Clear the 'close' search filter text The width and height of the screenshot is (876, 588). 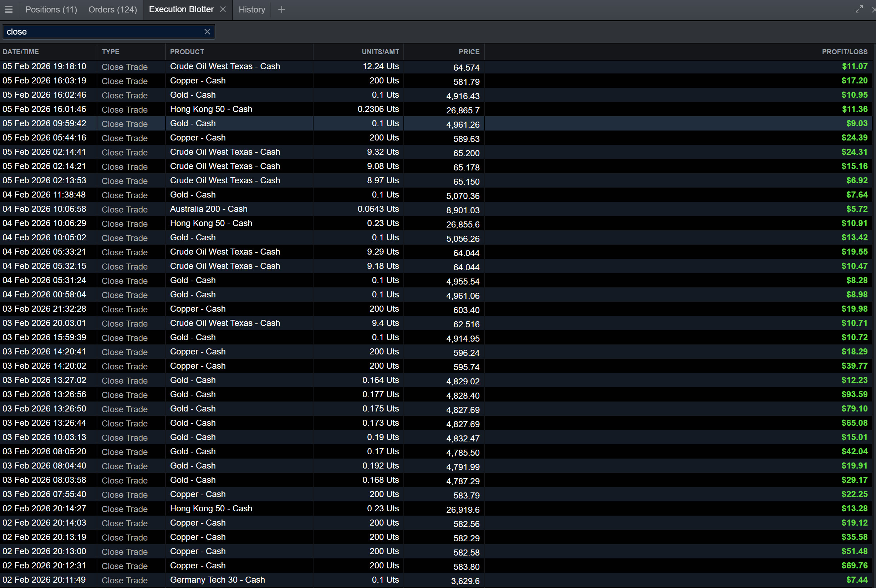[207, 32]
